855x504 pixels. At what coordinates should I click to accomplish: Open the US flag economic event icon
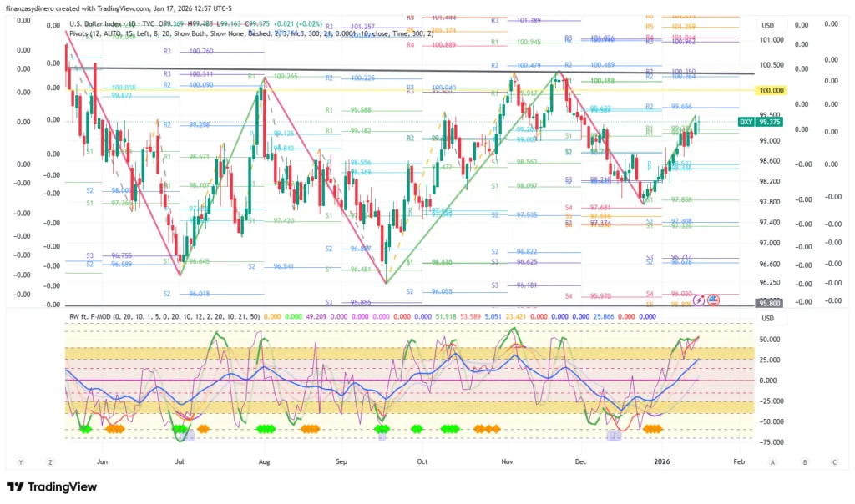(x=712, y=299)
